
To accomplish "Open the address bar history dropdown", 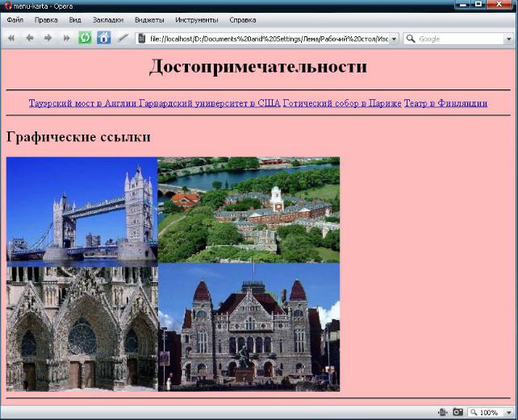I will click(394, 39).
